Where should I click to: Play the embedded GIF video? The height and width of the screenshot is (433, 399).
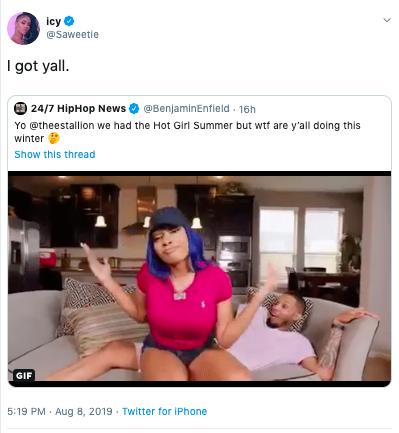199,279
